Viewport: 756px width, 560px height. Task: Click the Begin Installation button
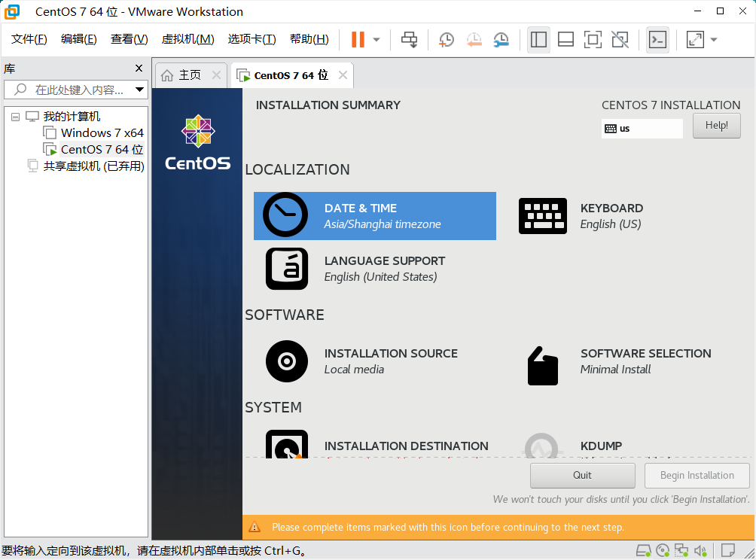click(x=697, y=476)
